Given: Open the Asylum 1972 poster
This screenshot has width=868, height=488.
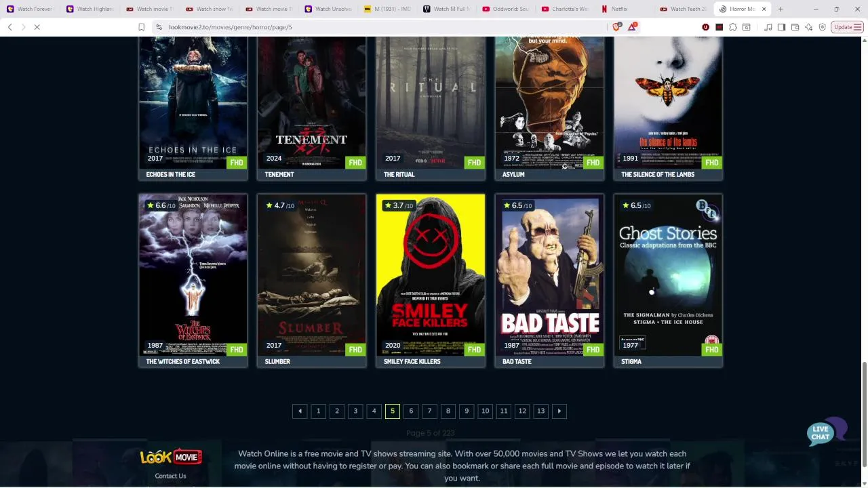Looking at the screenshot, I should coord(549,103).
